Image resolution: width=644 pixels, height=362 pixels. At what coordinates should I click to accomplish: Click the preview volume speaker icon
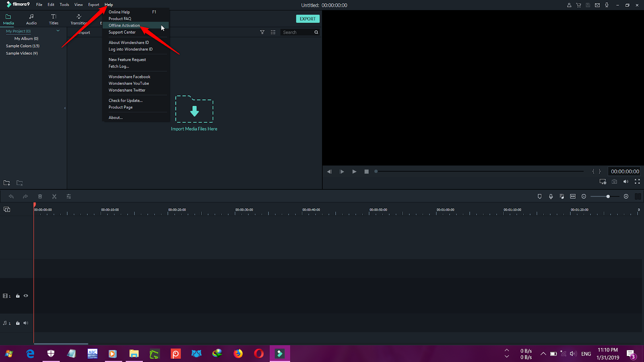(x=626, y=182)
